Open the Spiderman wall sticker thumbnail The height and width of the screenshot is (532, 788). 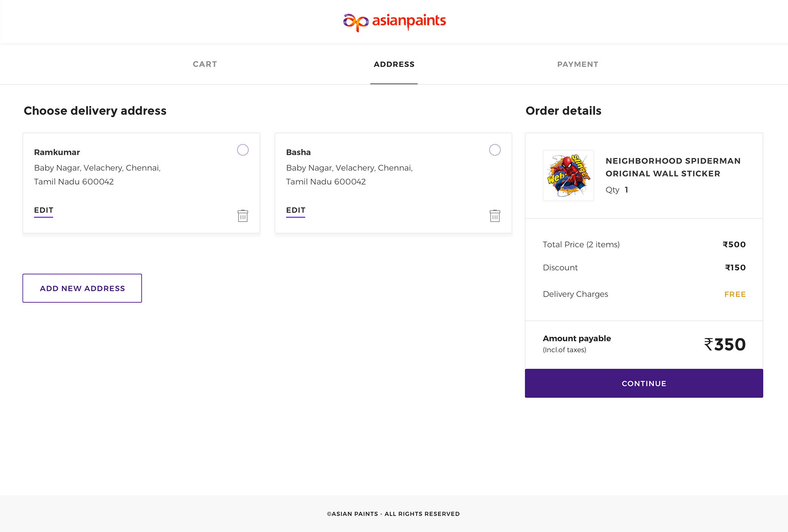click(568, 176)
